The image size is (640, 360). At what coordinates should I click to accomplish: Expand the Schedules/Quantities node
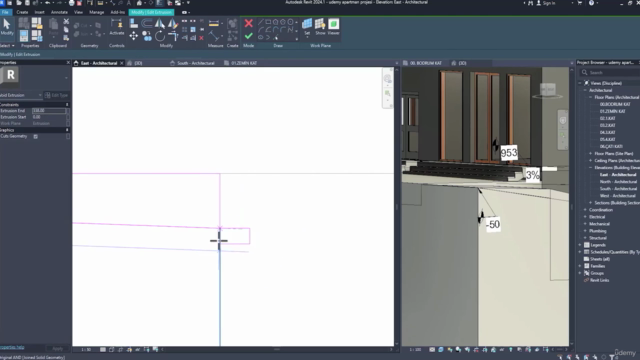(580, 252)
